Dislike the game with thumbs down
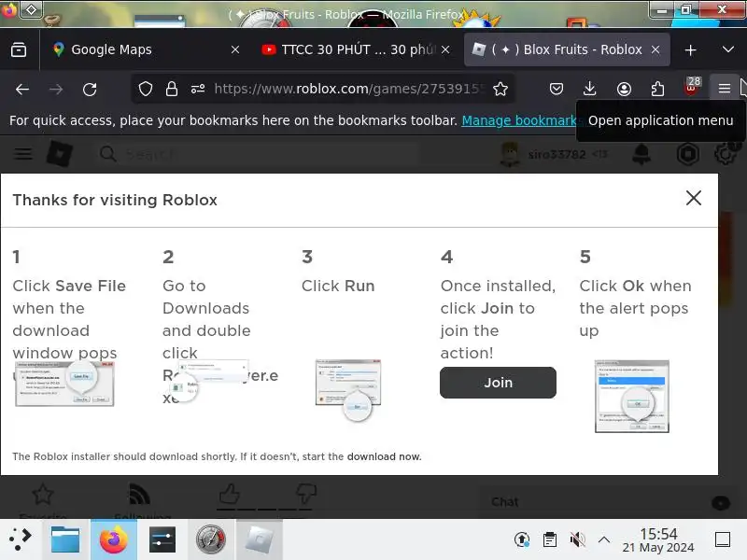Viewport: 747px width, 560px height. point(305,494)
